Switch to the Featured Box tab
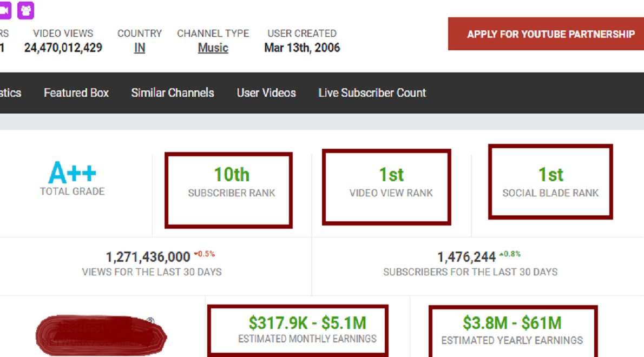644x357 pixels. coord(76,92)
